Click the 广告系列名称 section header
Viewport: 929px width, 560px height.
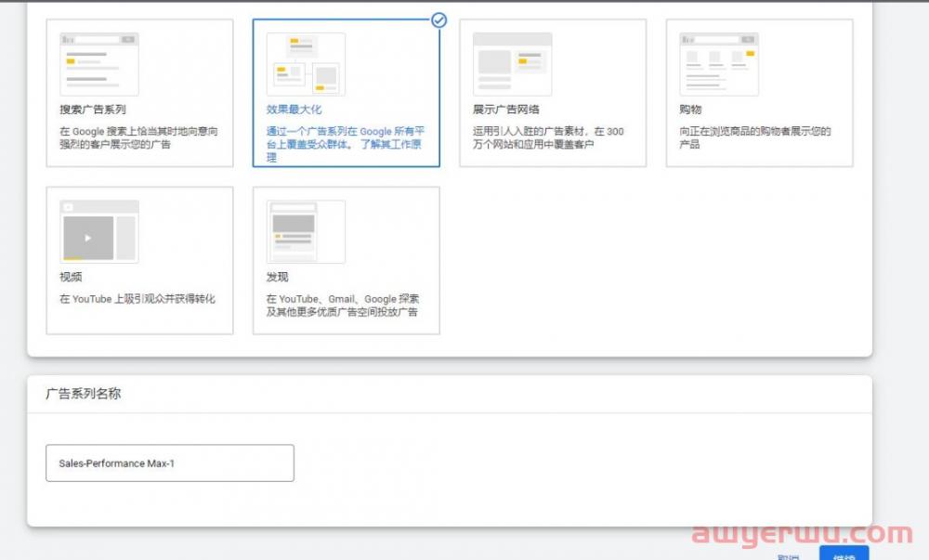(x=84, y=394)
